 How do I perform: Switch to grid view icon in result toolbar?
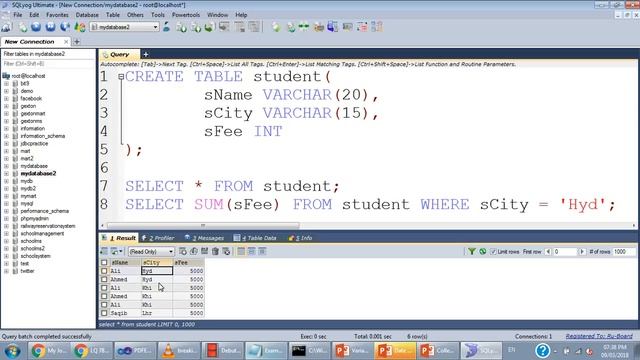pos(241,251)
